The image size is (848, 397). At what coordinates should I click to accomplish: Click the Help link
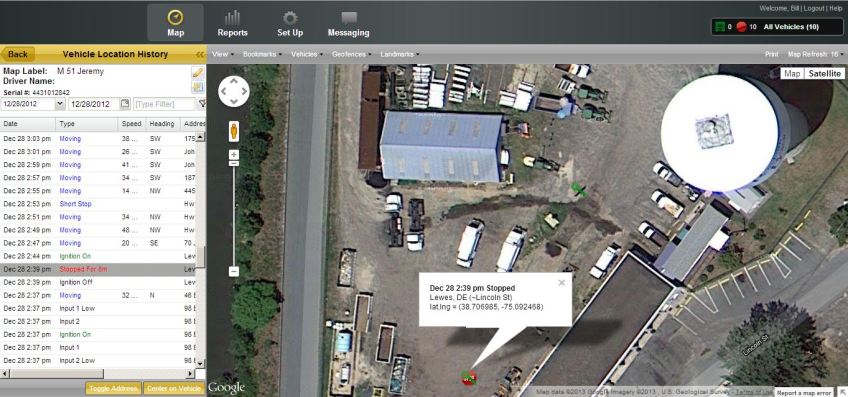[836, 9]
